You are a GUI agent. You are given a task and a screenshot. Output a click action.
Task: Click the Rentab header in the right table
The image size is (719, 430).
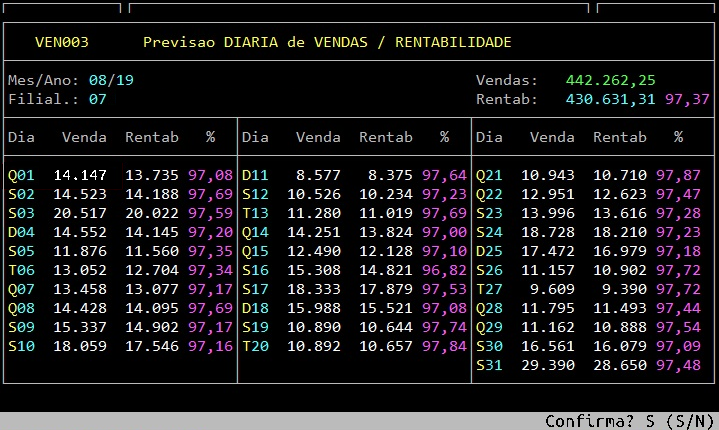coord(620,137)
